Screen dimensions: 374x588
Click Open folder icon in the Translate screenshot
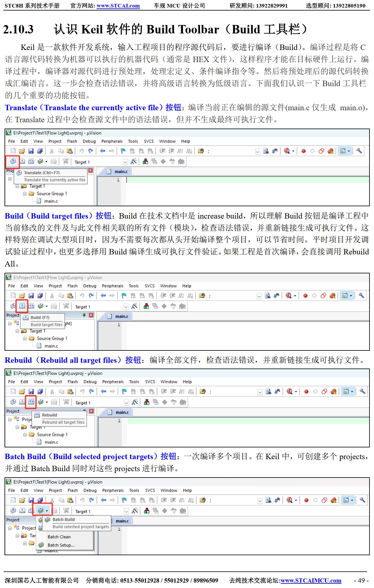coord(22,151)
